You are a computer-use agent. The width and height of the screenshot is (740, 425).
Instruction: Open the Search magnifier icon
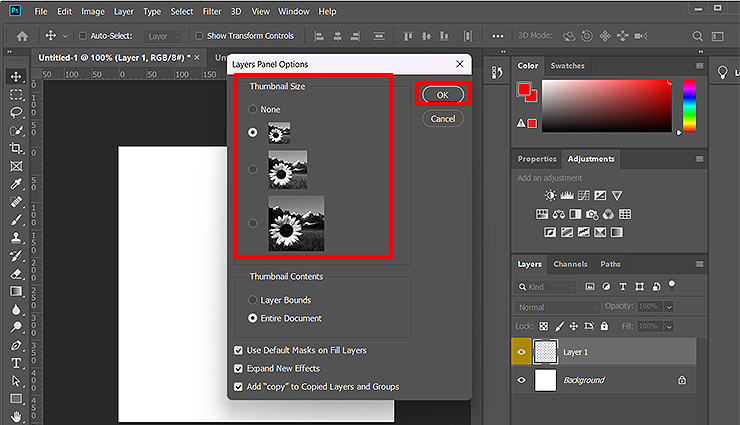[697, 36]
